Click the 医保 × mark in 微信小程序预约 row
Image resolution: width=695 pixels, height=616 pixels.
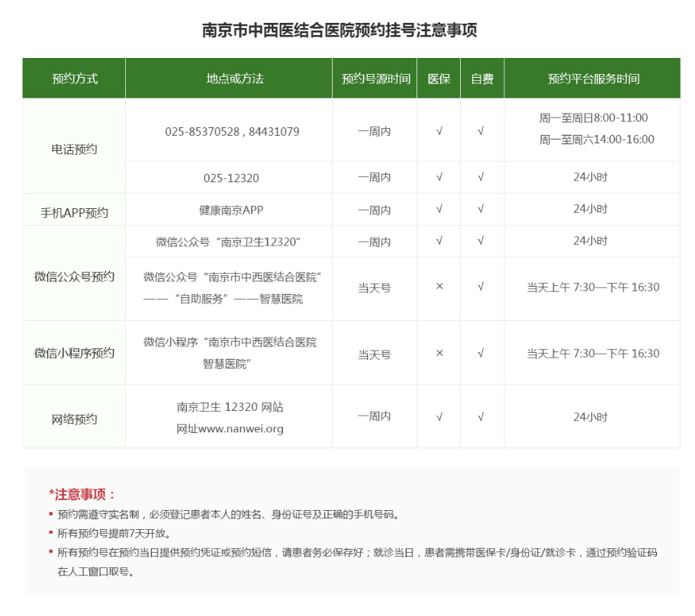click(439, 353)
